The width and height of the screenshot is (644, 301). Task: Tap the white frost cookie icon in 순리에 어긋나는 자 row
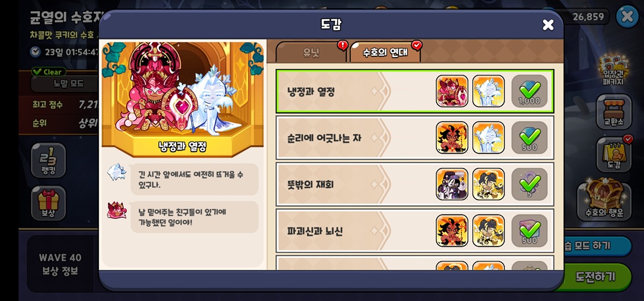[488, 138]
